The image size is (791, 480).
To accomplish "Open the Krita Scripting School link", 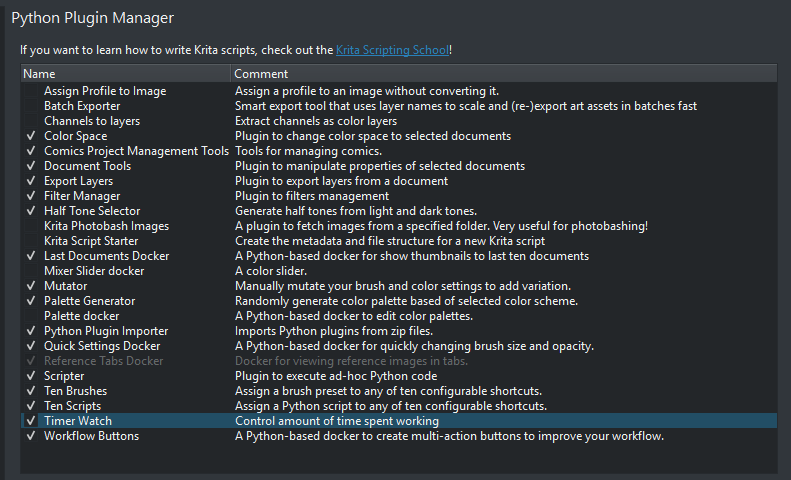I will [392, 50].
